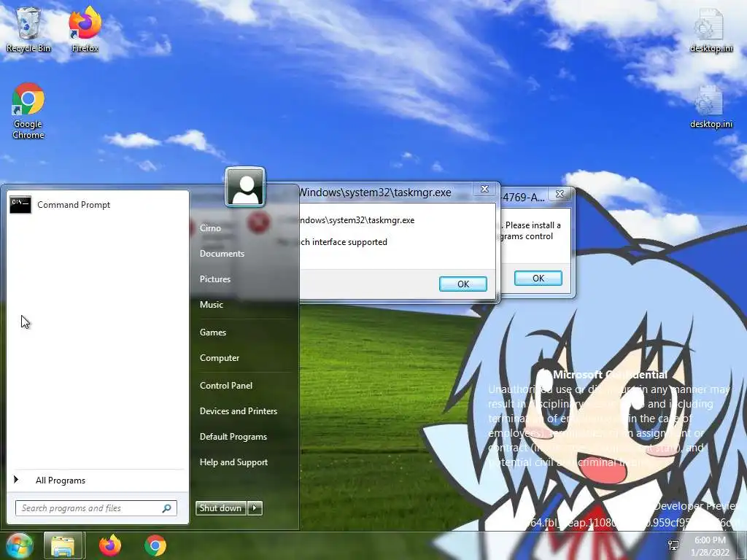Click the network tray icon
This screenshot has height=560, width=747.
673,545
